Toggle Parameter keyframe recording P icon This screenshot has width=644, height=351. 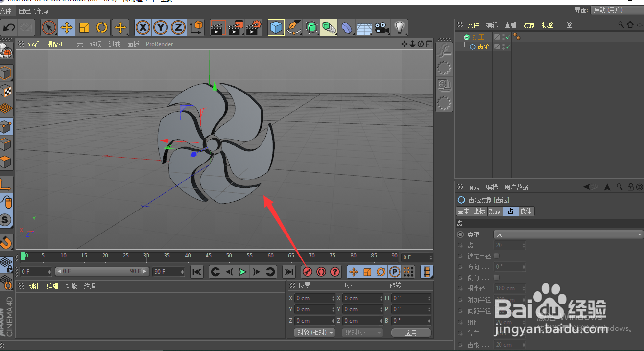pos(395,272)
